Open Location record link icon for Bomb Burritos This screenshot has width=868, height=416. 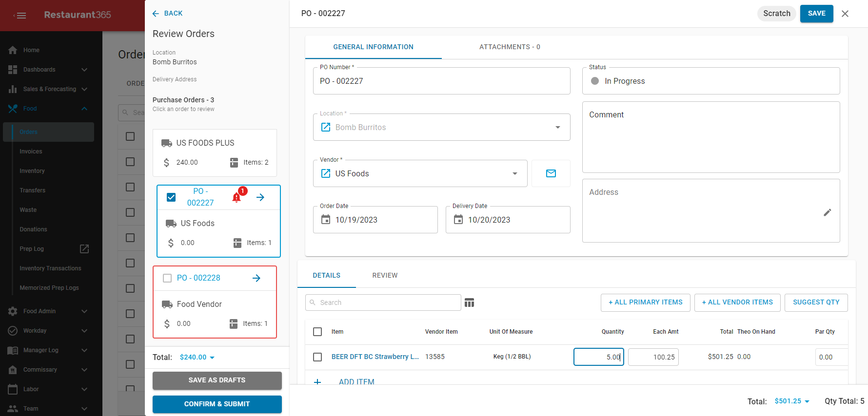pyautogui.click(x=326, y=127)
